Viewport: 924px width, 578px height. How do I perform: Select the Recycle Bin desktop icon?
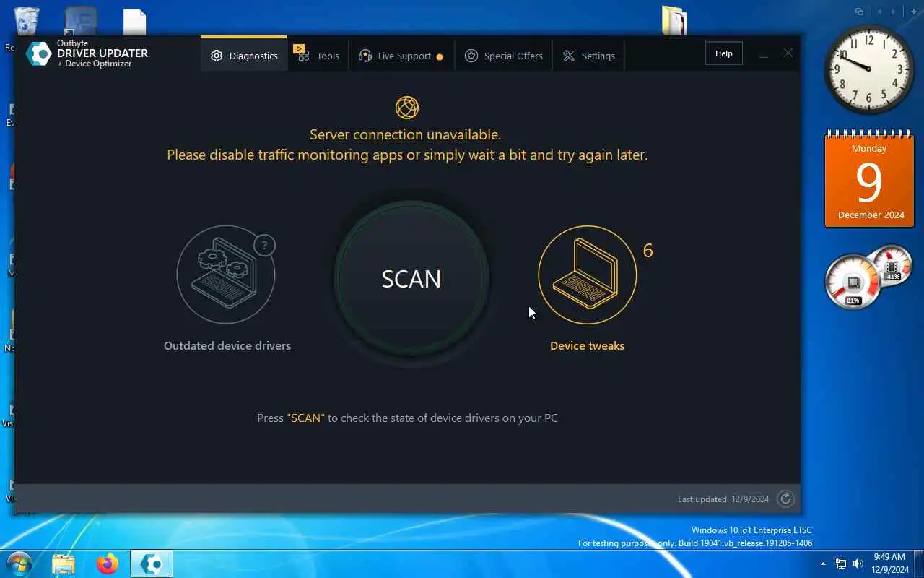[x=27, y=22]
